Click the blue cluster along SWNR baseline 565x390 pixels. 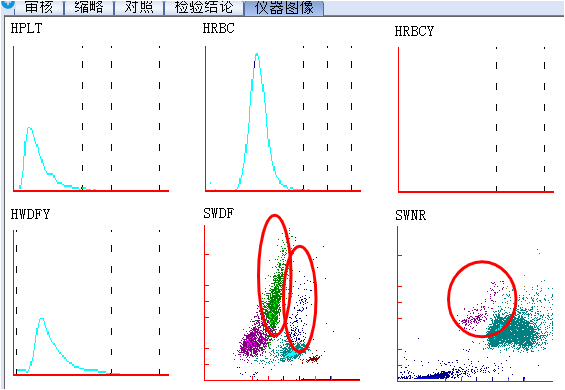pos(432,376)
